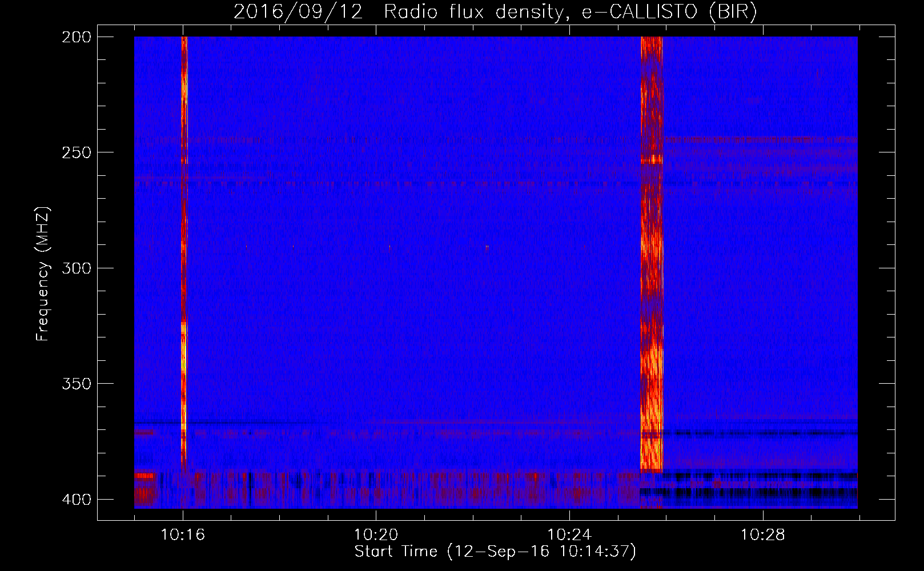The image size is (924, 571).
Task: Click the 250 frequency tick label
Action: [x=76, y=152]
